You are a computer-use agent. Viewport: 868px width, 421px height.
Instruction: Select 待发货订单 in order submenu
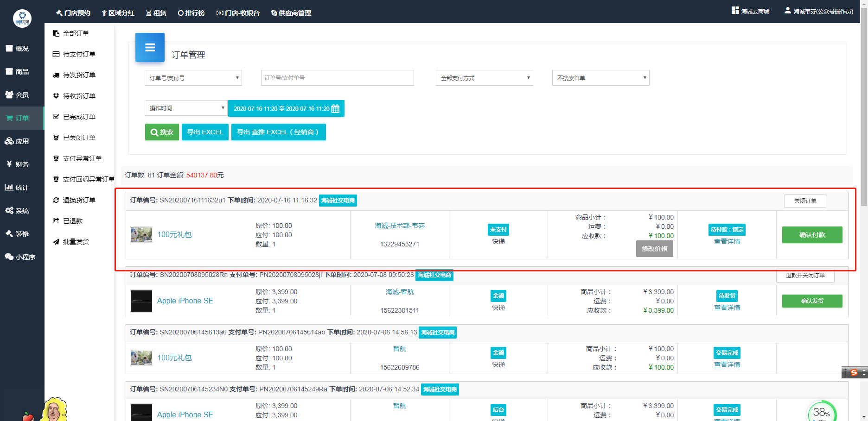(79, 75)
